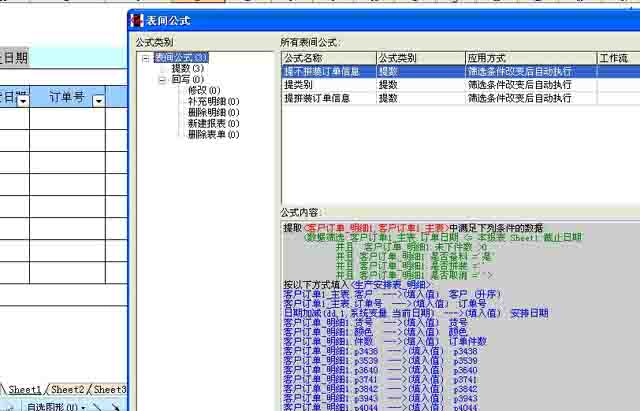Click the 公式类别 column header in list
640x411 pixels.
[x=419, y=59]
